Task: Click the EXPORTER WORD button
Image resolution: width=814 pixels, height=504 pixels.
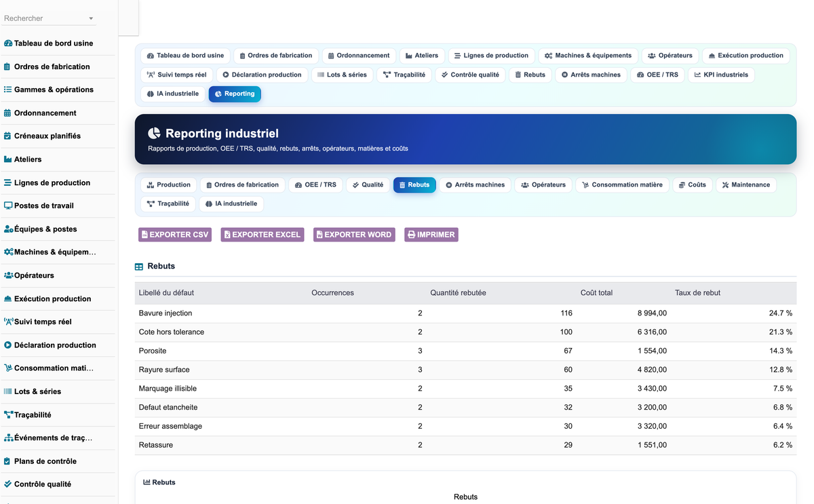Action: [354, 235]
